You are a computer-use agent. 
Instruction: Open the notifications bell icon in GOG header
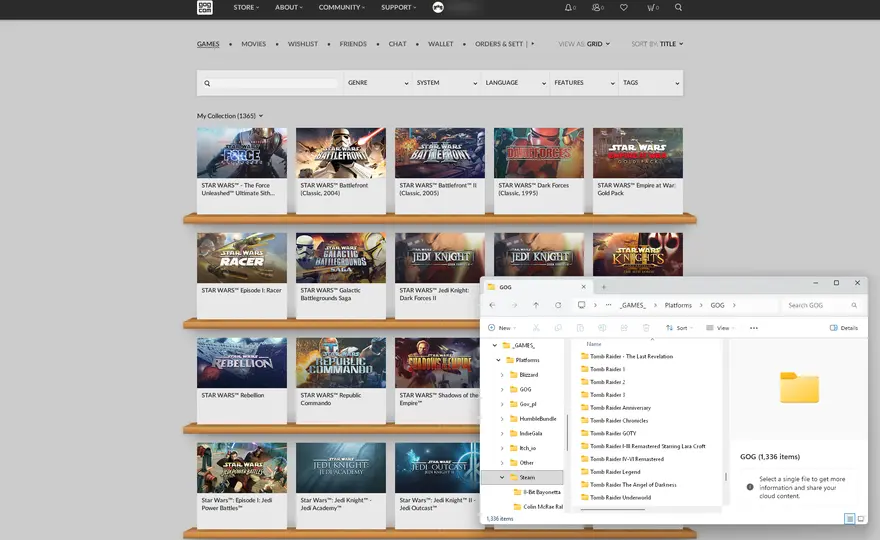point(569,7)
